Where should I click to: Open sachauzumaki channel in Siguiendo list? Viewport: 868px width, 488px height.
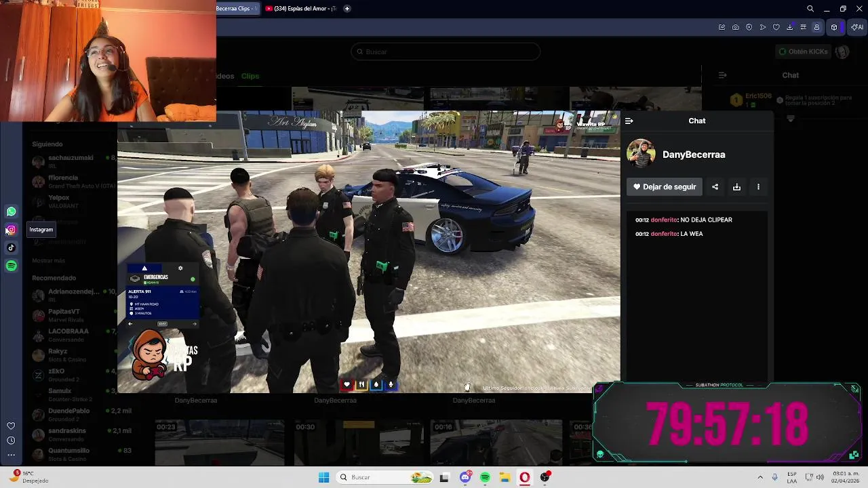coord(71,161)
